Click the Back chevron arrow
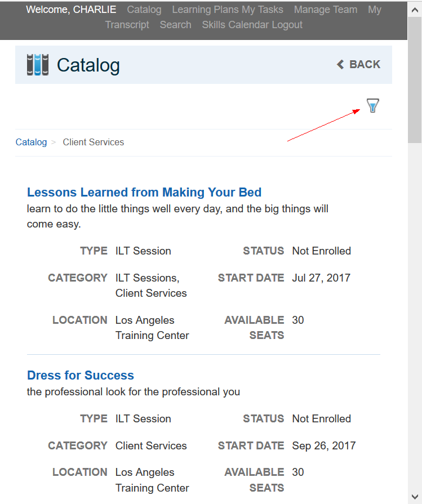422x504 pixels. (340, 65)
